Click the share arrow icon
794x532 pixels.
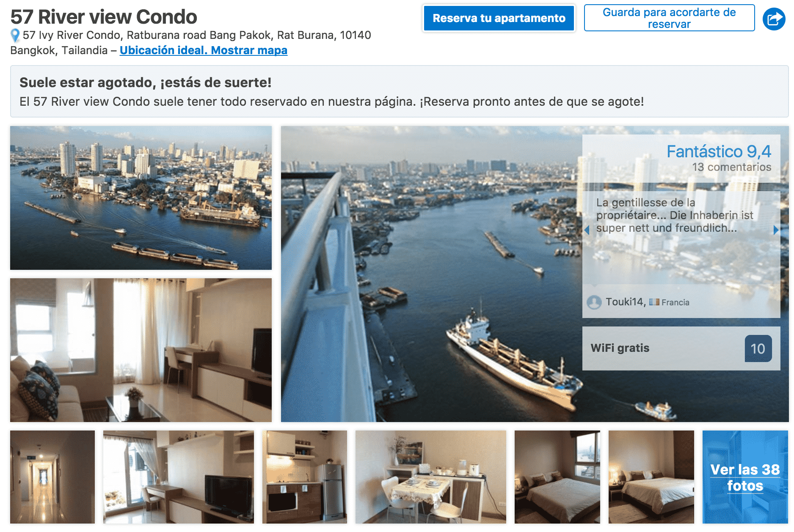(x=774, y=19)
